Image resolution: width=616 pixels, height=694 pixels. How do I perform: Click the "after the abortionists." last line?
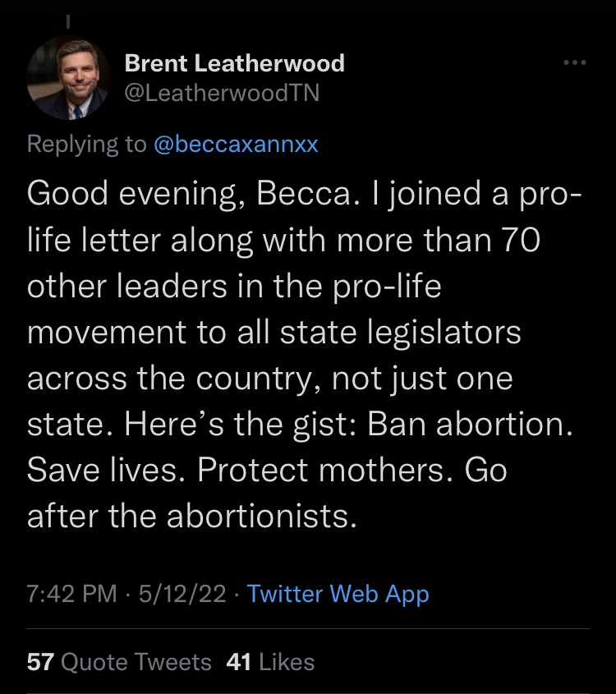click(192, 517)
